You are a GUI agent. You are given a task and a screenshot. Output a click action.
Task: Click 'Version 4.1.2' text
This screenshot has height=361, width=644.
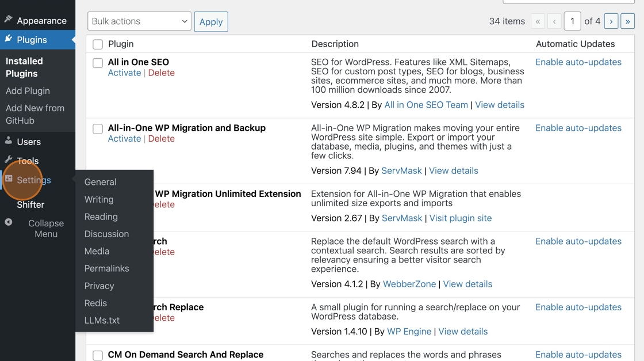point(337,284)
